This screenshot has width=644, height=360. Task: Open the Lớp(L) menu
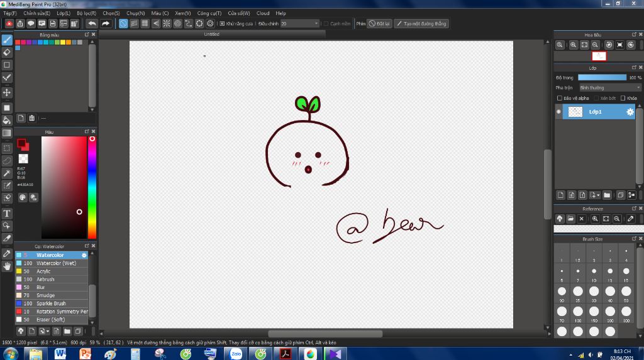(x=64, y=13)
